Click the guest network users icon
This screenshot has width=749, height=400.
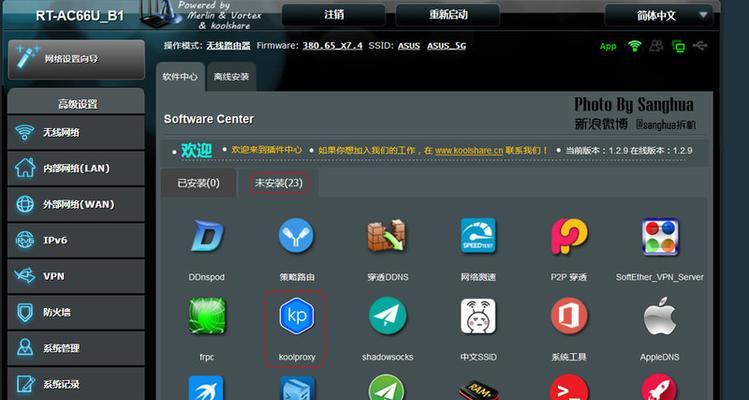(x=656, y=46)
